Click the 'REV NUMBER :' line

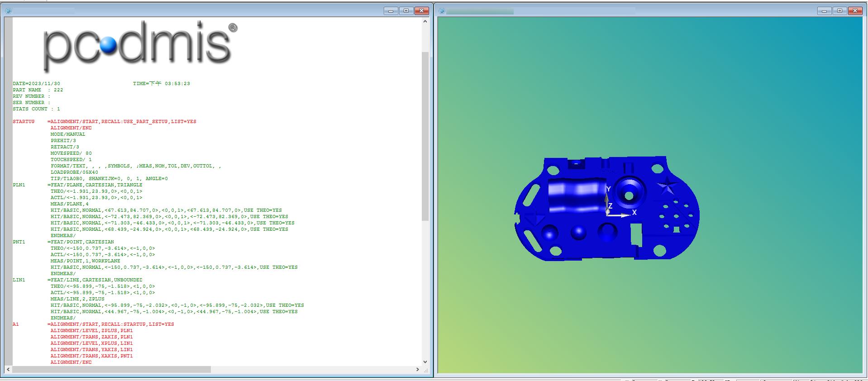[31, 96]
